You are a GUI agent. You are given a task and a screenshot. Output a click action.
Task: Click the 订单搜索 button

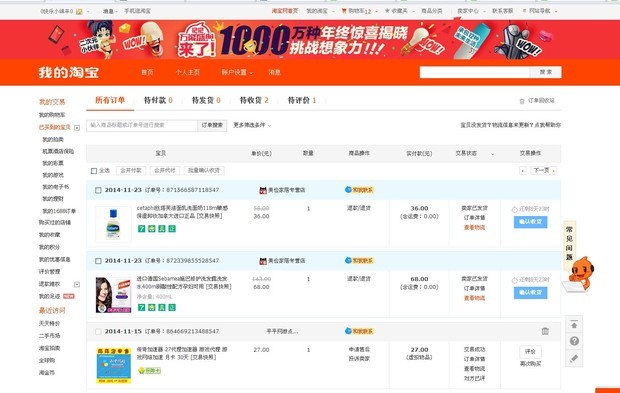[x=212, y=125]
